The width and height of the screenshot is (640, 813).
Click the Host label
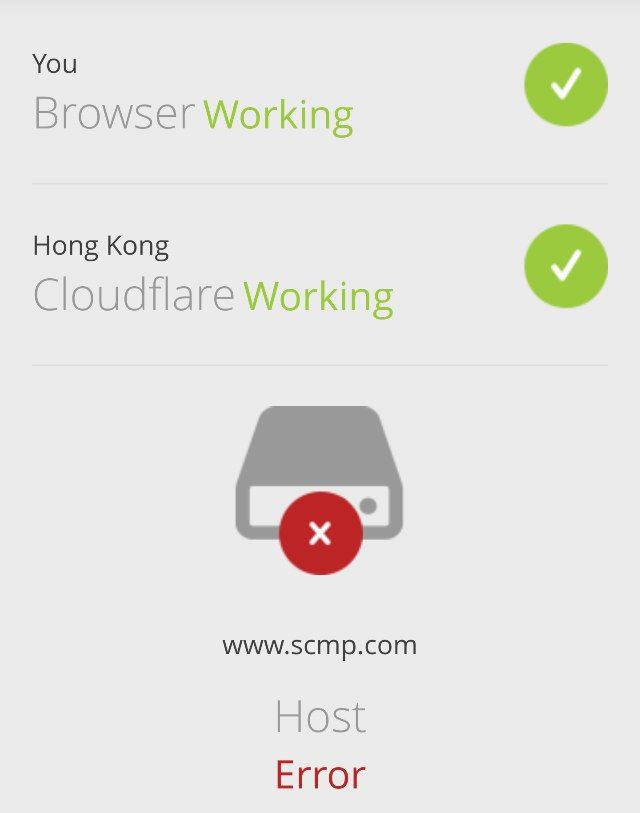[x=320, y=717]
